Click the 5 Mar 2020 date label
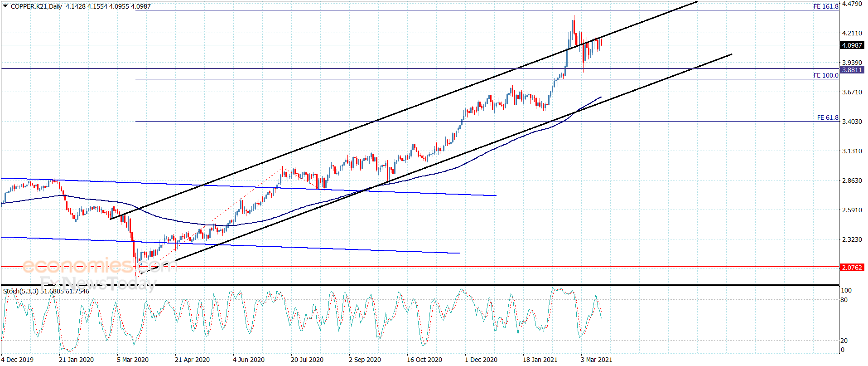Screen dimensions: 868x366 (133, 360)
